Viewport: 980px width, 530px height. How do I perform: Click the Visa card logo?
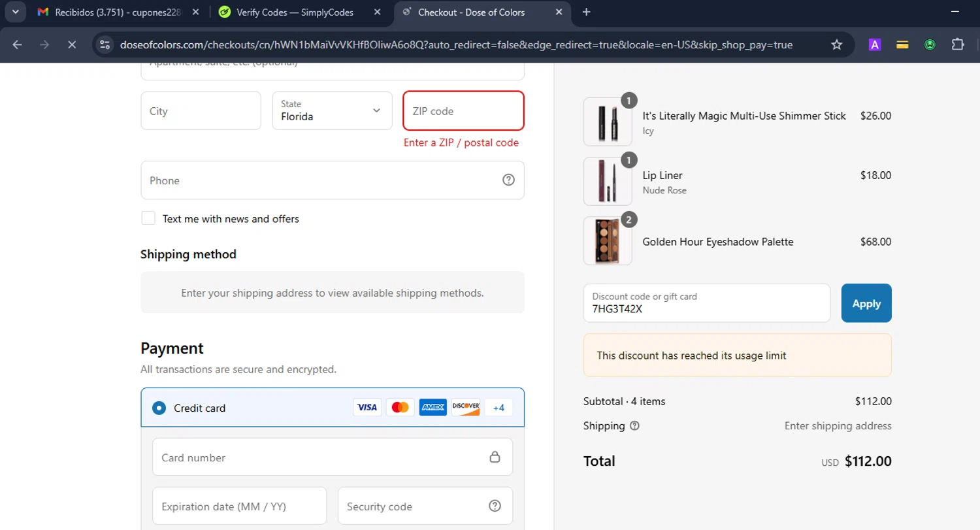[x=367, y=407]
